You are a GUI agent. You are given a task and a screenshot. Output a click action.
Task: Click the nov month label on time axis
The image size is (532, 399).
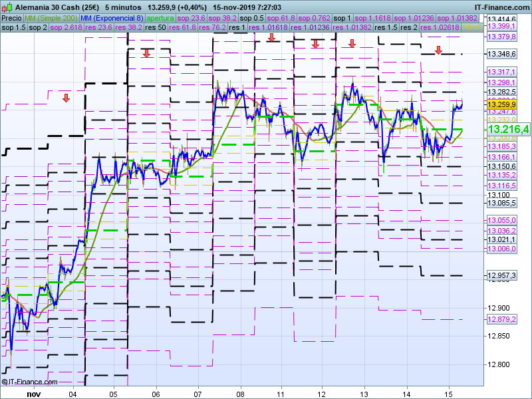pyautogui.click(x=33, y=394)
